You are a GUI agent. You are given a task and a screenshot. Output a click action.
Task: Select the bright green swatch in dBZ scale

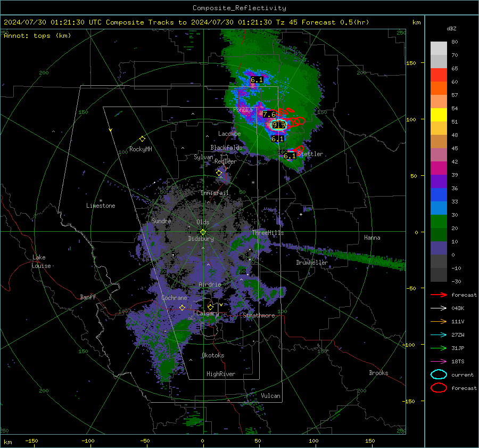pyautogui.click(x=439, y=221)
